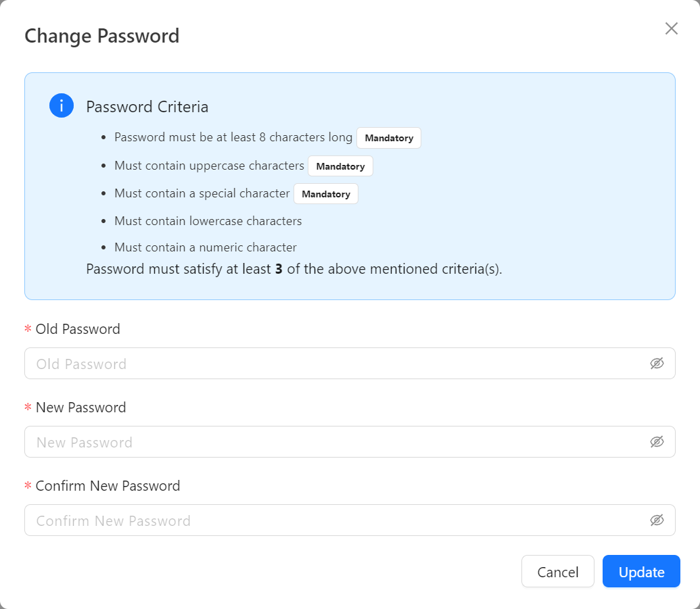The width and height of the screenshot is (700, 609).
Task: Click the Update button
Action: coord(641,572)
